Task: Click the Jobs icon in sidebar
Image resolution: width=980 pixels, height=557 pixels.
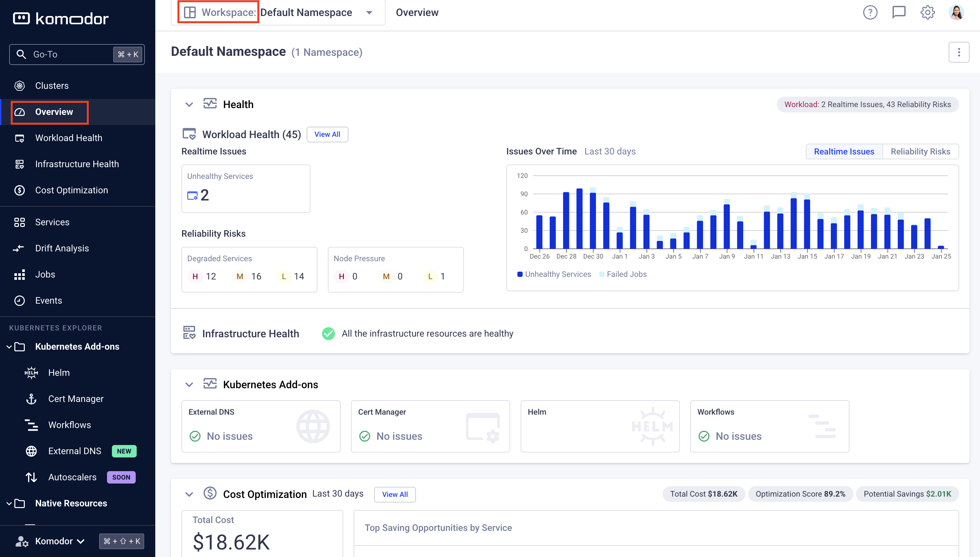Action: point(20,274)
